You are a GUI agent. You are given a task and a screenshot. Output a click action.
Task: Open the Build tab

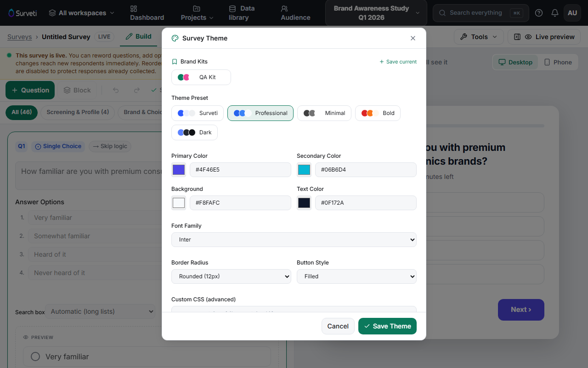(x=138, y=36)
